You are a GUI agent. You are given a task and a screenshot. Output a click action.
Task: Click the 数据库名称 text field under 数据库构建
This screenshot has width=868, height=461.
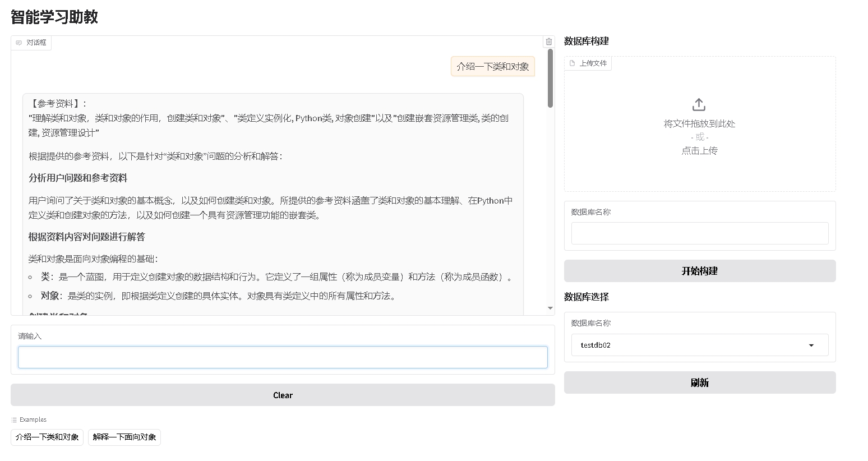point(699,233)
